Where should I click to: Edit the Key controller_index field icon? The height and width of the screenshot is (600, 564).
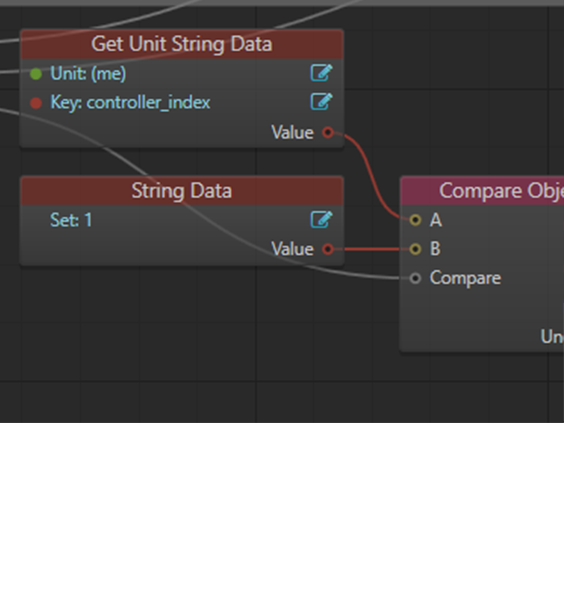point(321,102)
